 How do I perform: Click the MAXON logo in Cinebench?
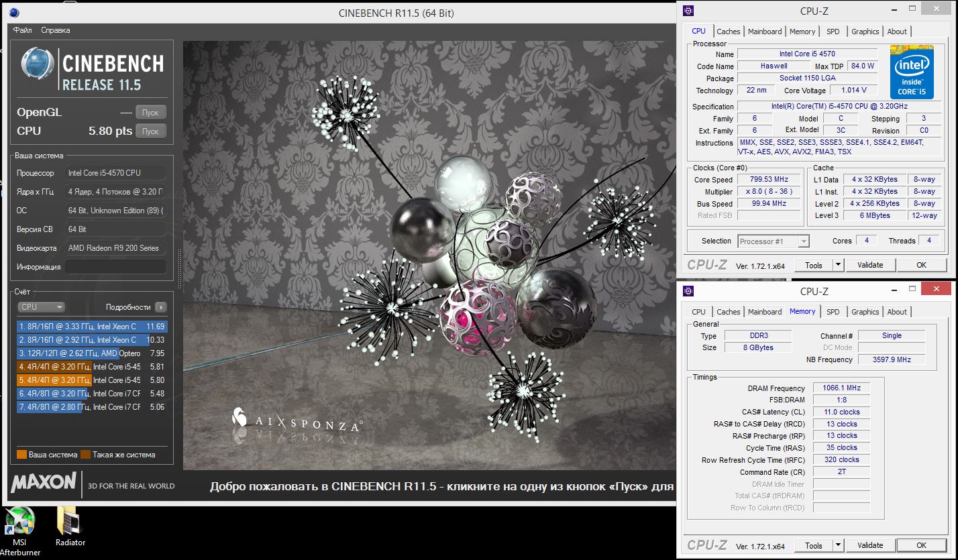click(x=44, y=482)
